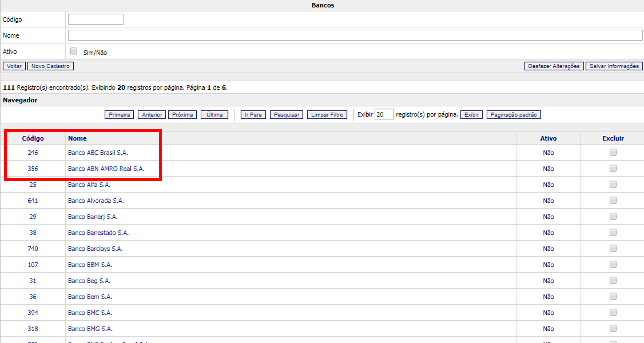
Task: Open Novo Cadastro form
Action: tap(51, 66)
